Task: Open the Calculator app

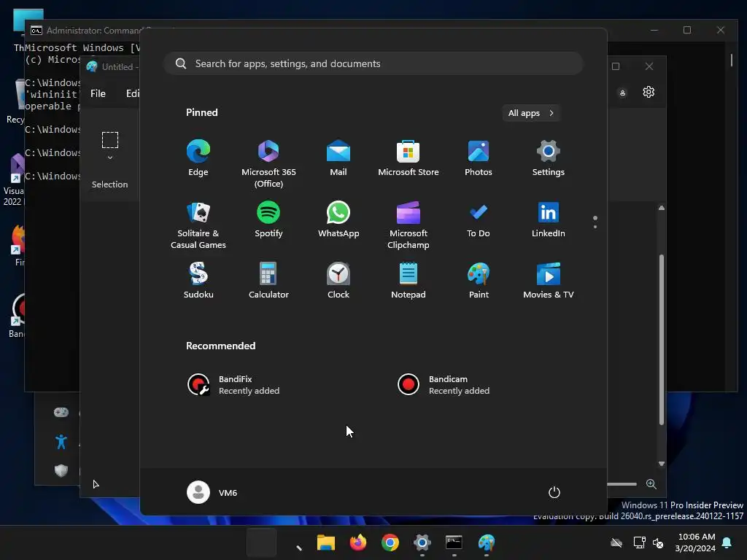Action: 268,281
